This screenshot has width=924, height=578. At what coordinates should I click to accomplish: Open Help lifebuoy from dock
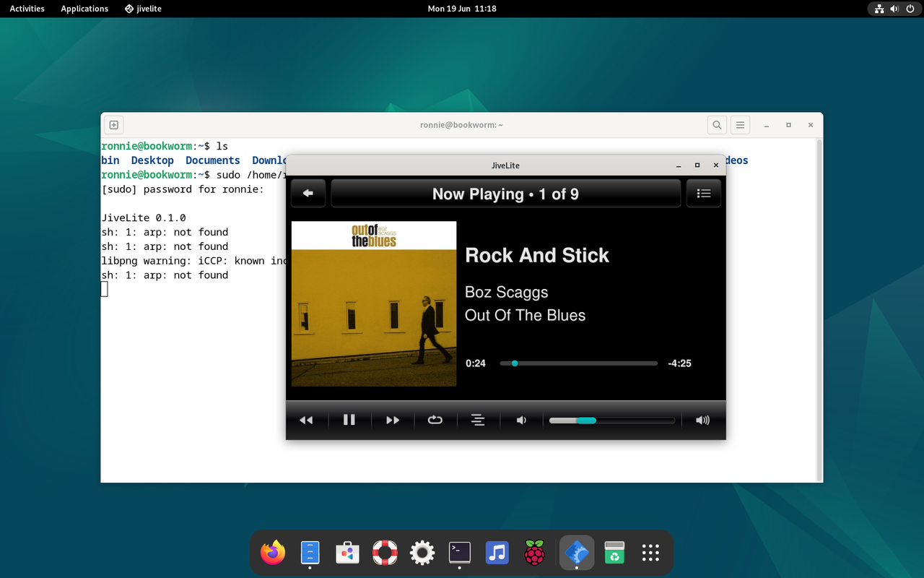click(x=385, y=553)
